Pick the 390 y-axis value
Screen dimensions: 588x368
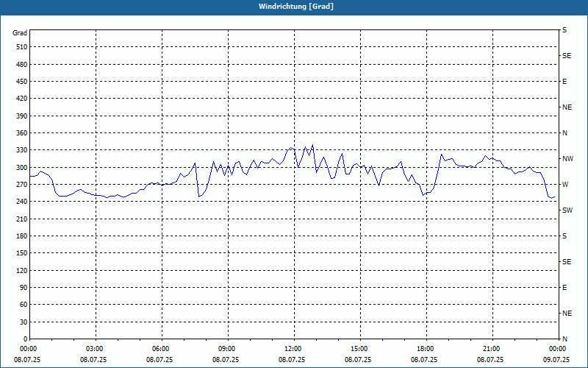[x=22, y=116]
